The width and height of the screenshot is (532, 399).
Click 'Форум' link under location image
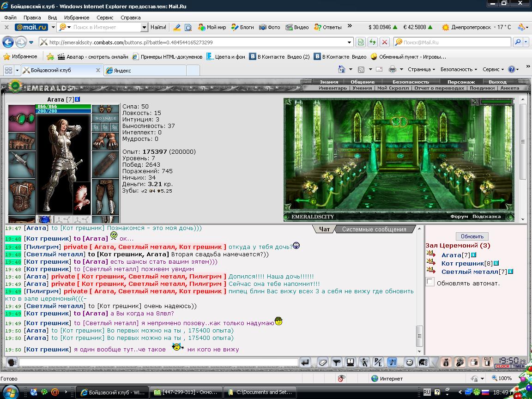tap(459, 217)
